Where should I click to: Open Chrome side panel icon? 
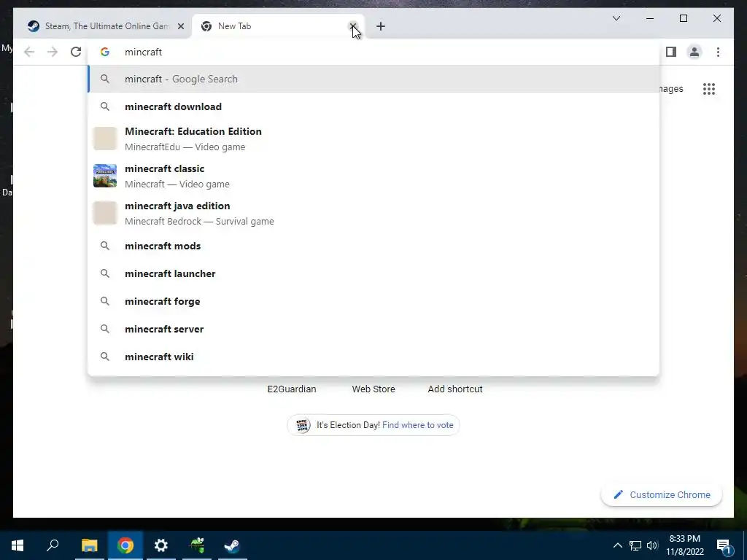[671, 52]
